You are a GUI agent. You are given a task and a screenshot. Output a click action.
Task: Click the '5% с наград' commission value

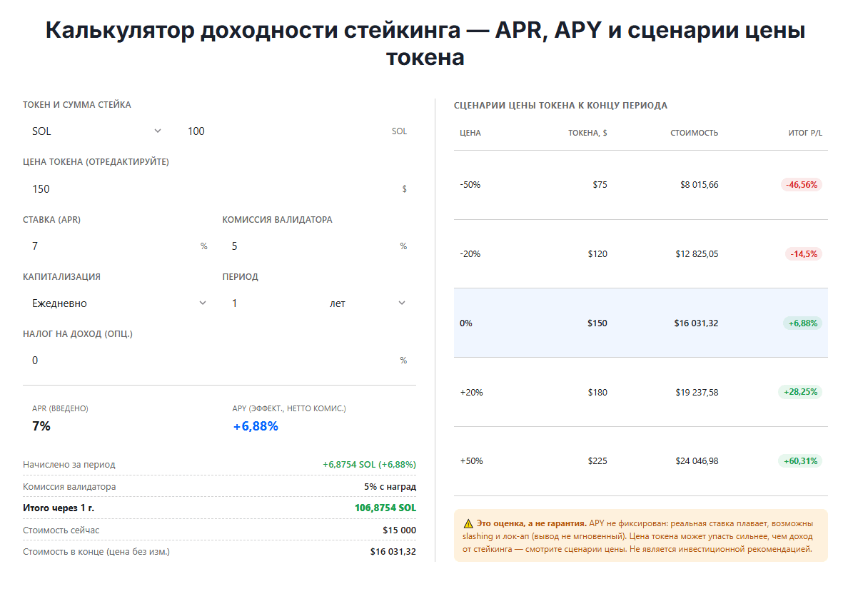390,487
